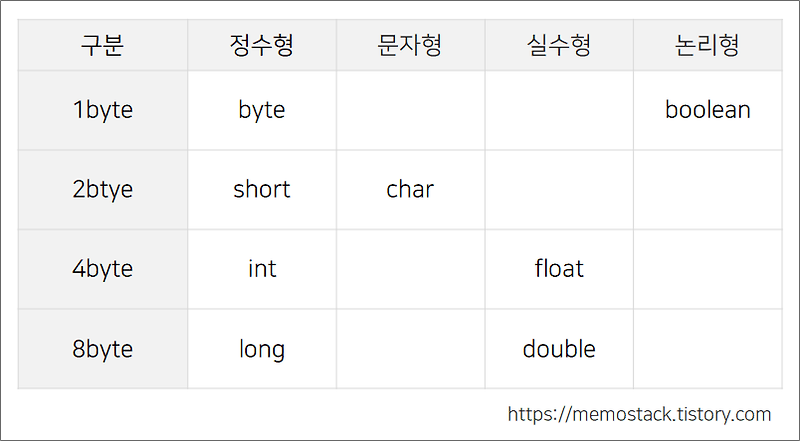Select the double cell
Viewport: 800px width, 441px height.
559,349
